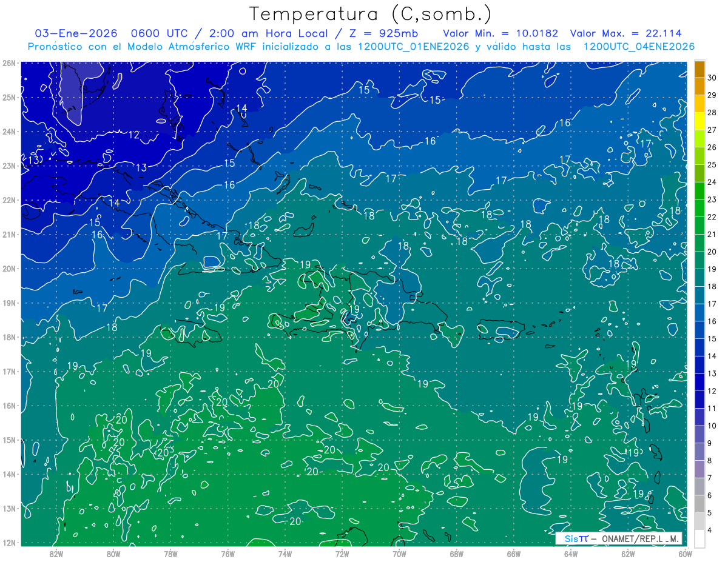Click the "80W" longitude axis label
This screenshot has height=562, width=728.
(x=113, y=554)
